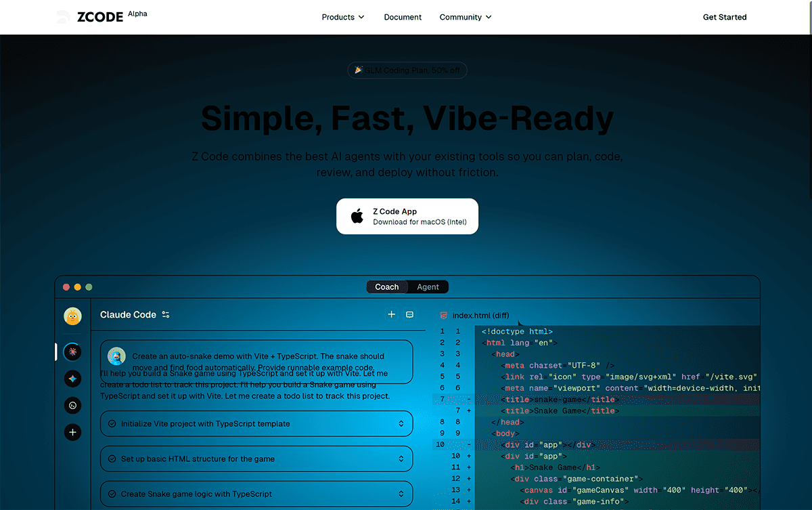Expand the Community dropdown
This screenshot has width=812, height=510.
point(465,17)
